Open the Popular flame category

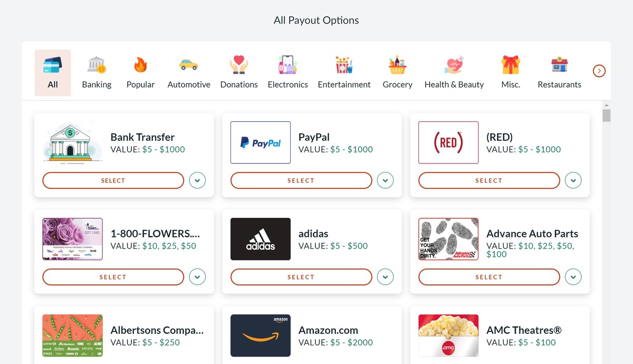(x=140, y=63)
